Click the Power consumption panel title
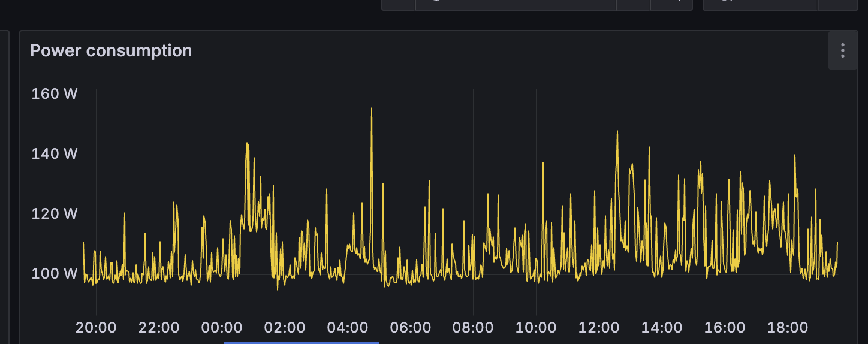Viewport: 868px width, 344px height. [x=111, y=51]
